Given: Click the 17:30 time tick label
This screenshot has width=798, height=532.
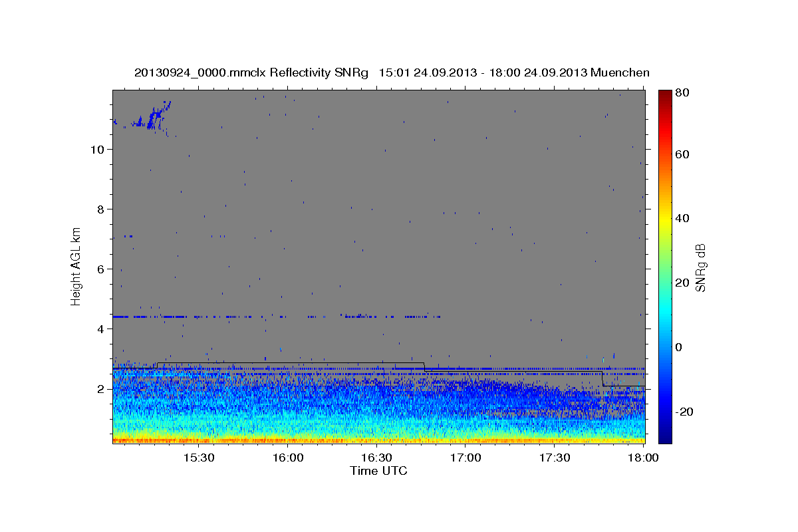Looking at the screenshot, I should (555, 458).
